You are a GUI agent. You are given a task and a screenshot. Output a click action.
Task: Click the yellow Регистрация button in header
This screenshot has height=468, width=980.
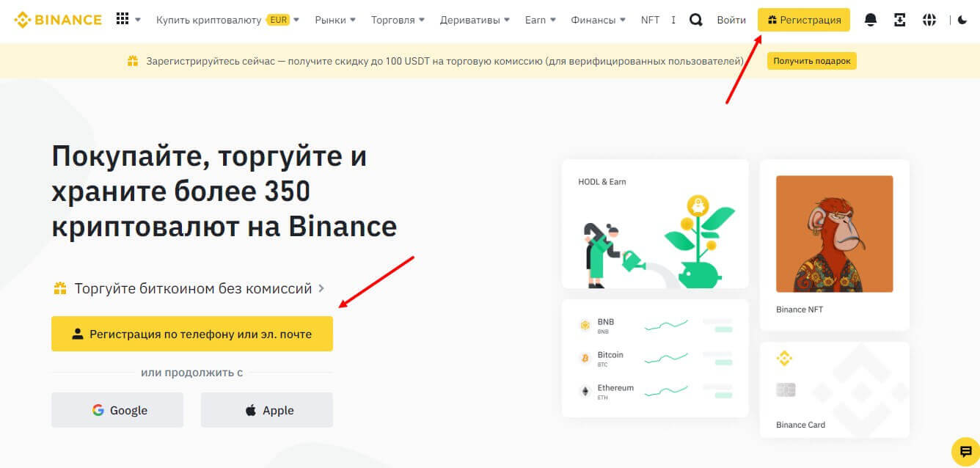[803, 20]
